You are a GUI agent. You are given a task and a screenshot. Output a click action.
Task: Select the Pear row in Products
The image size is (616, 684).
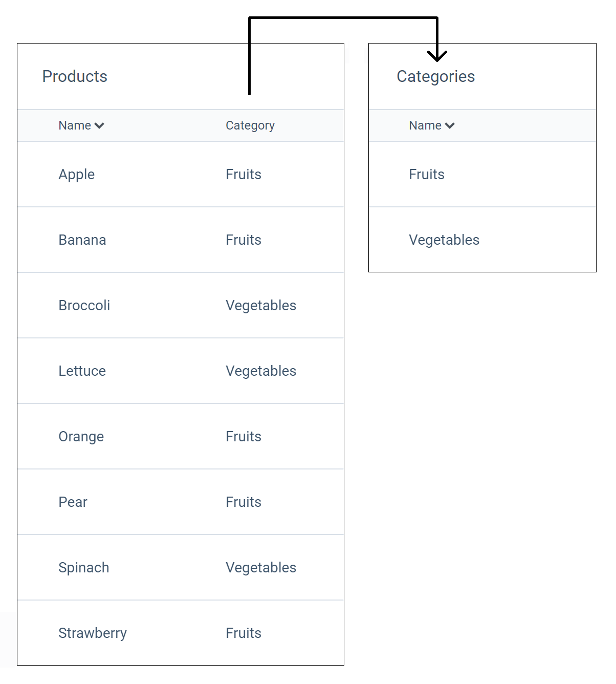[x=73, y=502]
